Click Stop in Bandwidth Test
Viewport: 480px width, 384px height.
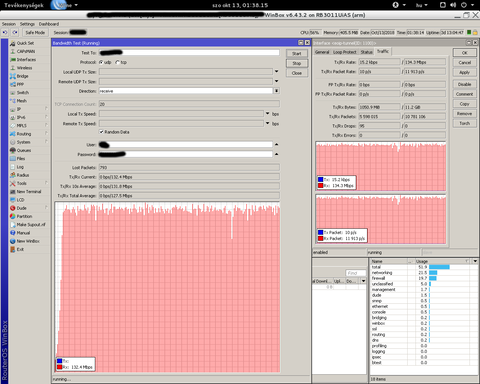point(297,63)
